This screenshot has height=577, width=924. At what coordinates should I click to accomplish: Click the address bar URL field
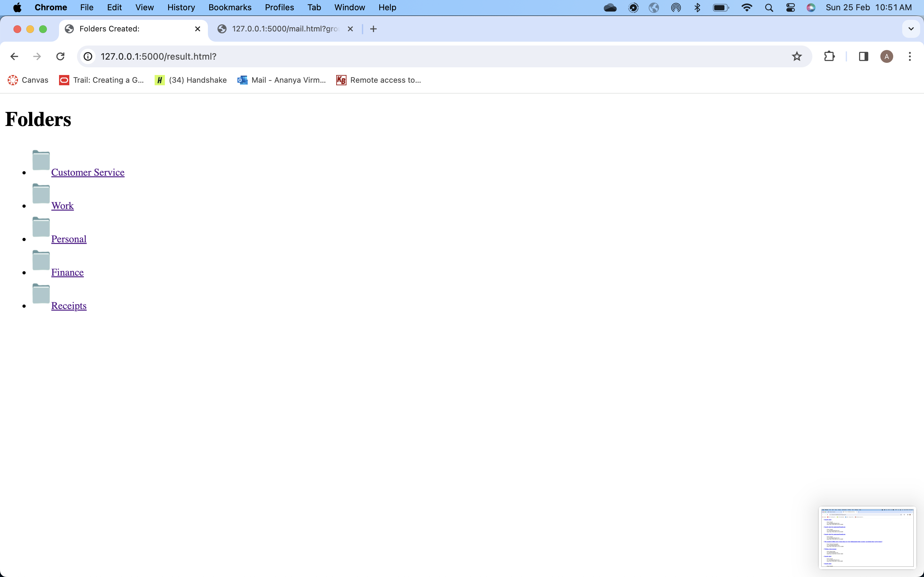click(420, 56)
